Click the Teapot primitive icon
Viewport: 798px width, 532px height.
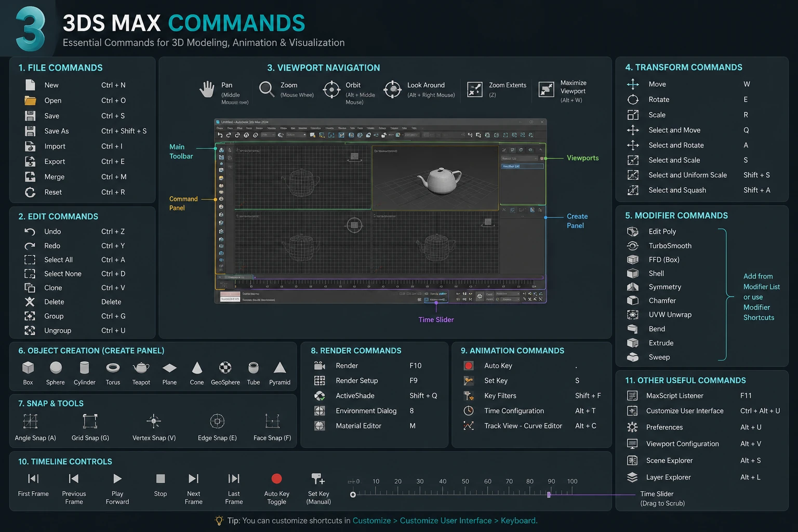141,368
